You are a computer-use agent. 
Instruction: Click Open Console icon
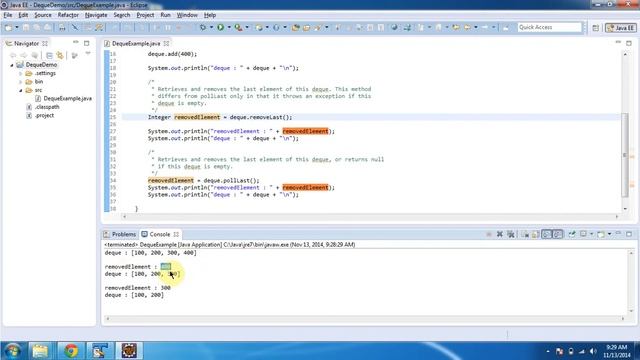(x=600, y=234)
